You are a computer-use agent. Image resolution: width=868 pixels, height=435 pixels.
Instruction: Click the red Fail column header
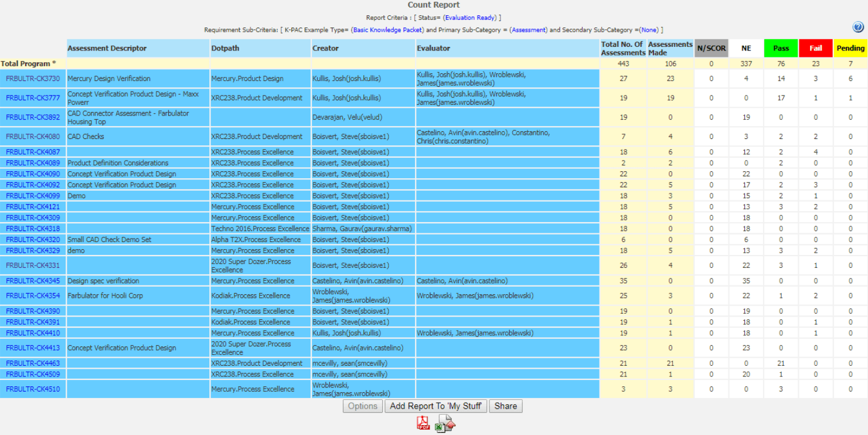[x=816, y=48]
